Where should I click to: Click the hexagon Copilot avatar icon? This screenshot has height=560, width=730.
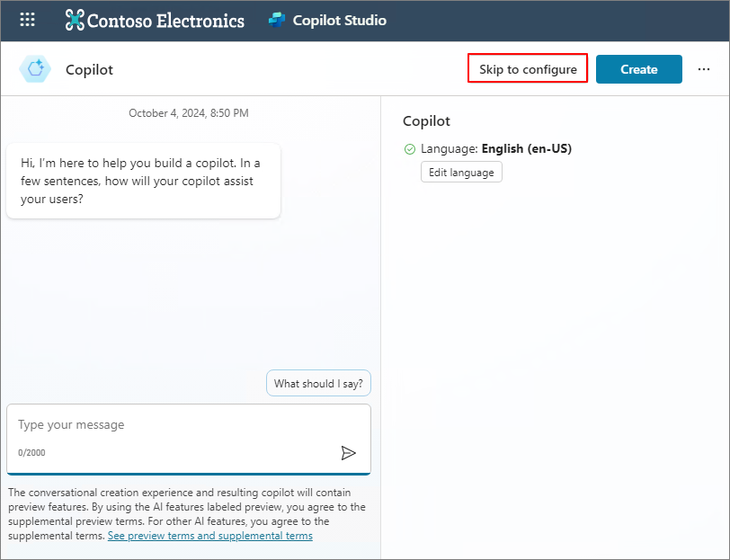[35, 69]
